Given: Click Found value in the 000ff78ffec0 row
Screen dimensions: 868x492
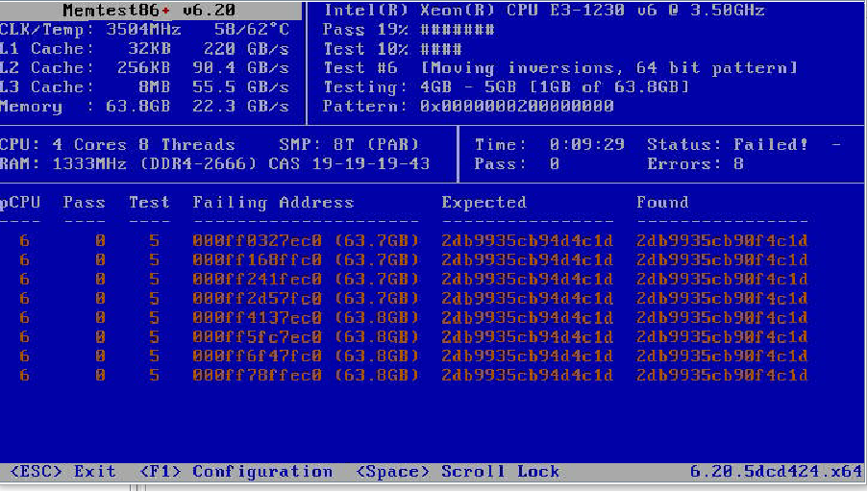Looking at the screenshot, I should (x=722, y=375).
